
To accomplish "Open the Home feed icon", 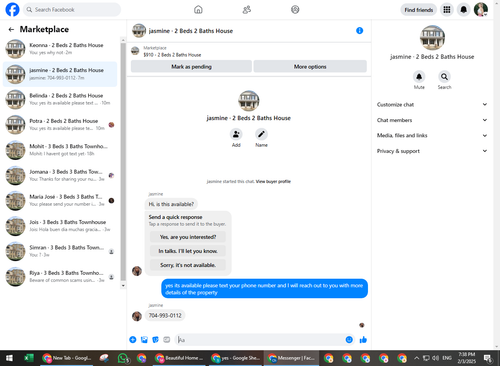I will click(198, 9).
